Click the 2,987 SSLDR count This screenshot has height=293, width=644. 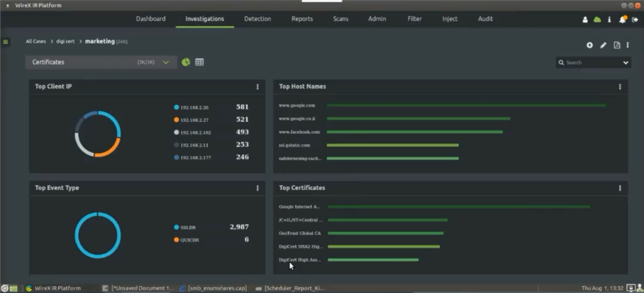tap(239, 227)
